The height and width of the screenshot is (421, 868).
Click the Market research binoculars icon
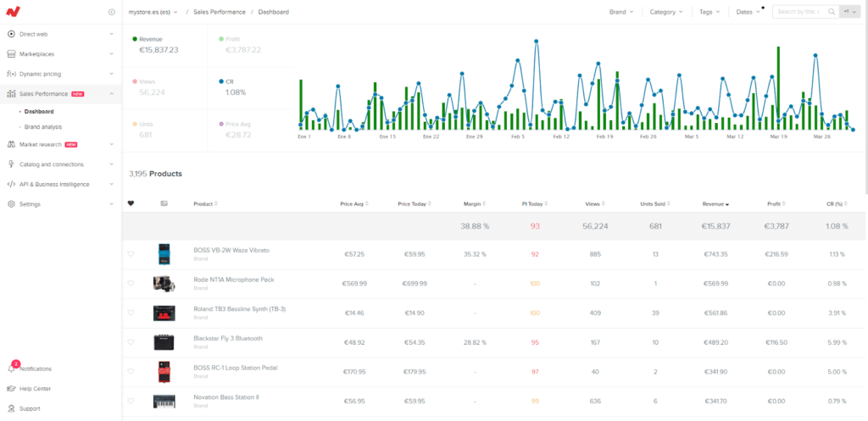click(11, 145)
